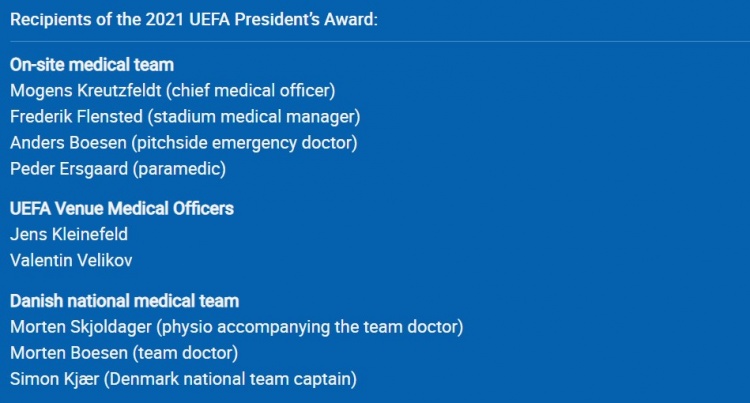Click 'physio accompanying the team doctor' text
The image size is (750, 403).
[310, 327]
